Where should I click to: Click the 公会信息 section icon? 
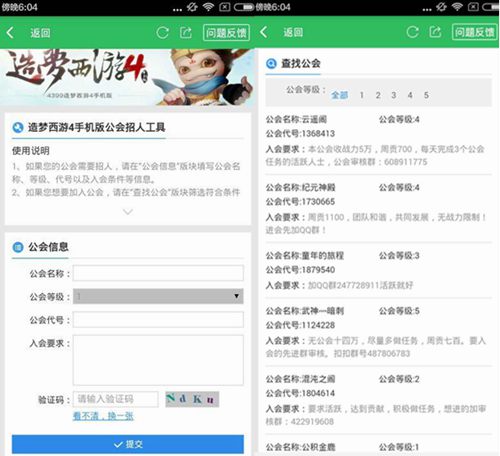tap(18, 247)
